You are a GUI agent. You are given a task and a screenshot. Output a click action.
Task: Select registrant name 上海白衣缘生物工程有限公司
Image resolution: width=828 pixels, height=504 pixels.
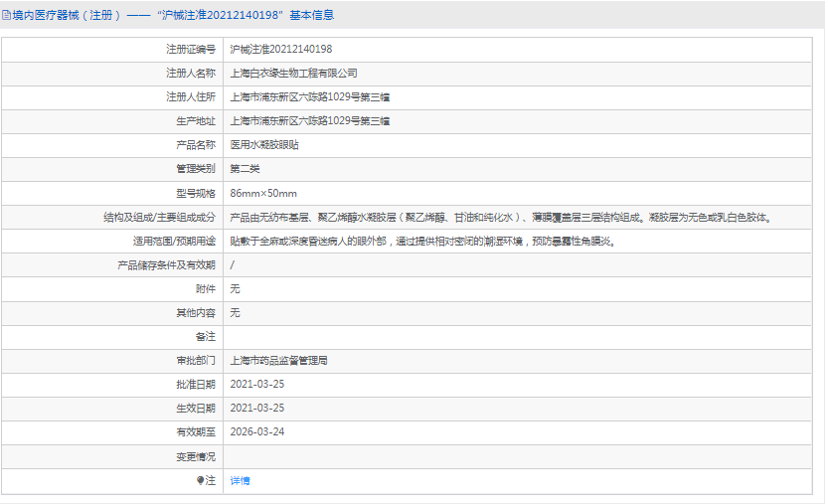[x=293, y=73]
